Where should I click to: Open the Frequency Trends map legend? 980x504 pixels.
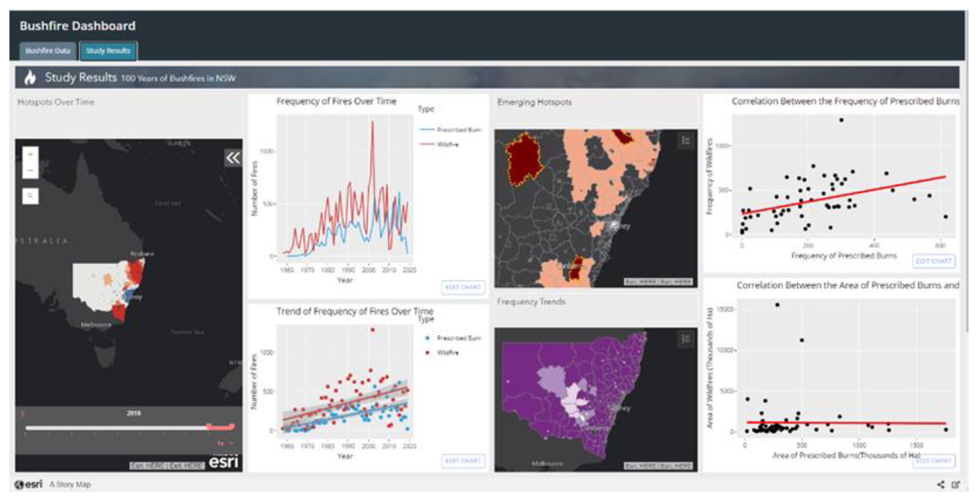pos(686,339)
